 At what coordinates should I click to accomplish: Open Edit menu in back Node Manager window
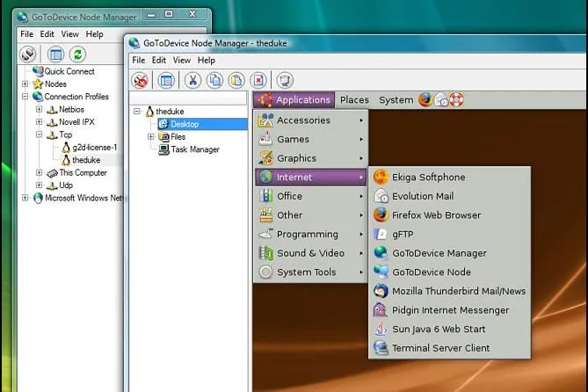pos(47,34)
